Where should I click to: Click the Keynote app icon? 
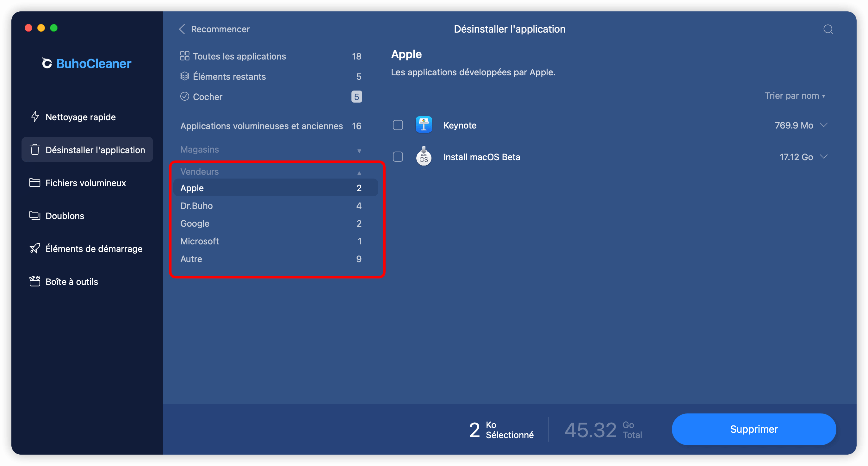[x=424, y=125]
